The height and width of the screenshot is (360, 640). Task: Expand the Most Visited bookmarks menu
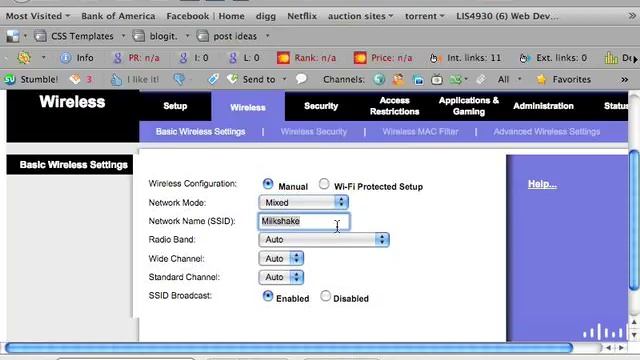click(x=38, y=16)
